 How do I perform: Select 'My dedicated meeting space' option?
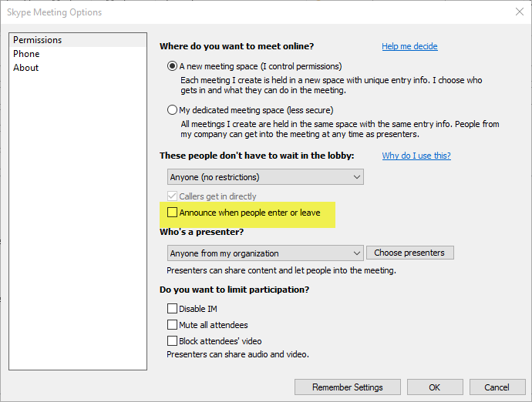(173, 110)
